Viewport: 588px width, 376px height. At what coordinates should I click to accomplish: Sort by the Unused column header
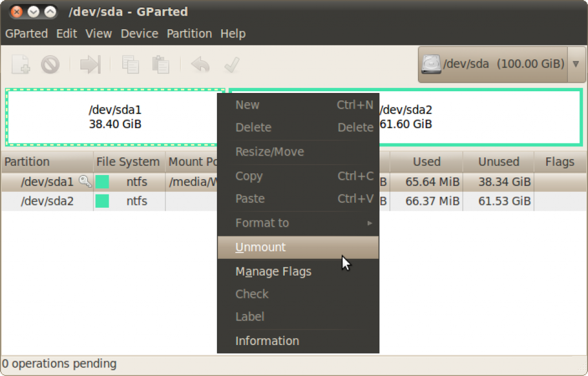coord(498,162)
